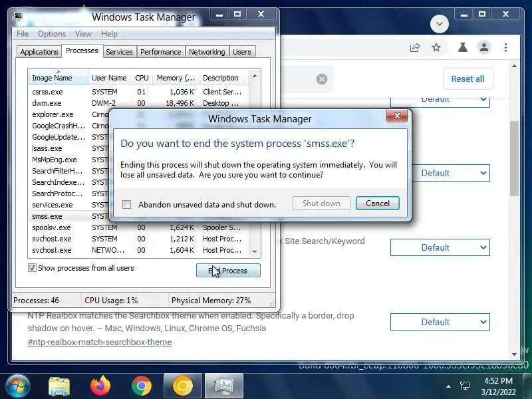The image size is (532, 399).
Task: Open Chrome three-dot menu
Action: pyautogui.click(x=505, y=47)
